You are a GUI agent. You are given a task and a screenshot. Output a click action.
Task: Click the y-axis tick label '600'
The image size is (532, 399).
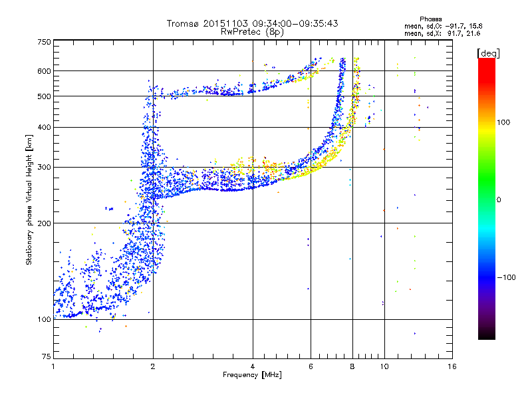click(44, 71)
